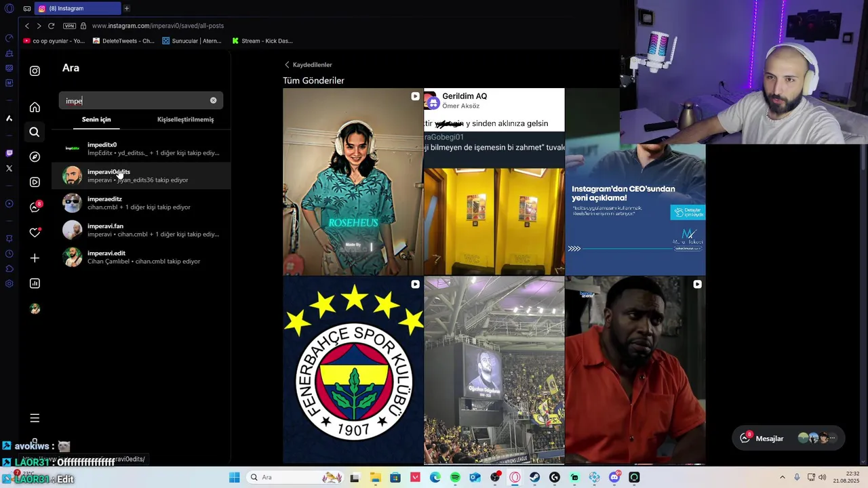Open Discord from the taskbar

pos(614,477)
